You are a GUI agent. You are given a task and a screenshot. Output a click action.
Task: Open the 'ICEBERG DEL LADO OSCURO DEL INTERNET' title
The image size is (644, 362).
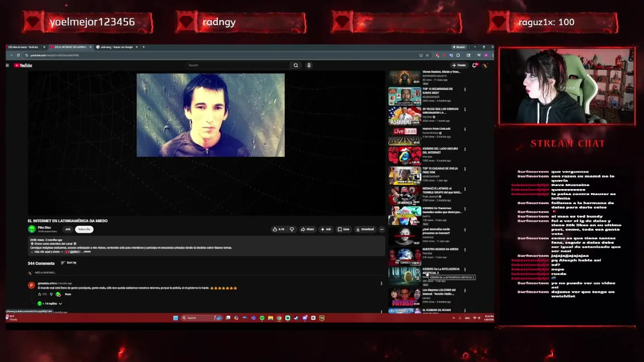coord(440,151)
